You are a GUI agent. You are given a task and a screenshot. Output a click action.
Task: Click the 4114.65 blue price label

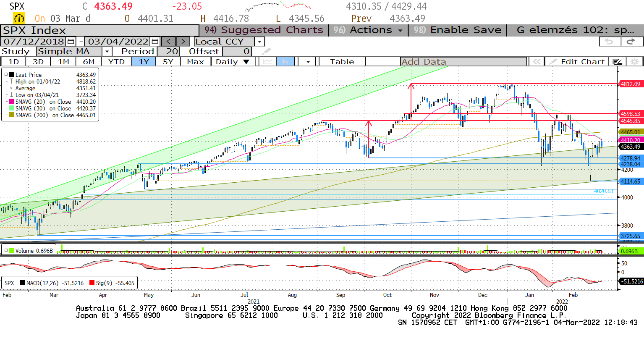631,181
